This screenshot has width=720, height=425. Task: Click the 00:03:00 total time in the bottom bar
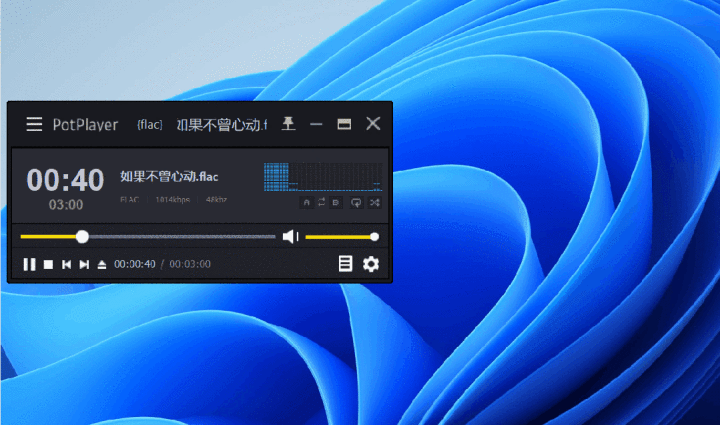point(190,264)
